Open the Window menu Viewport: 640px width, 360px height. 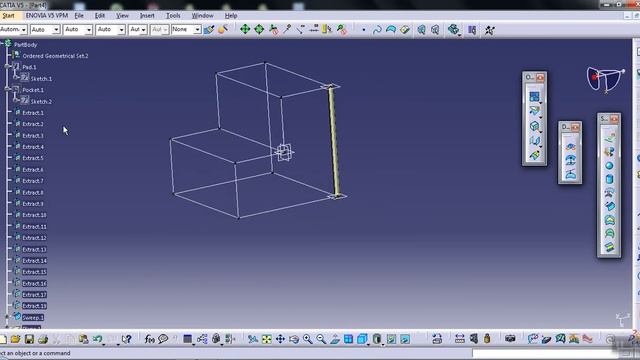point(202,16)
